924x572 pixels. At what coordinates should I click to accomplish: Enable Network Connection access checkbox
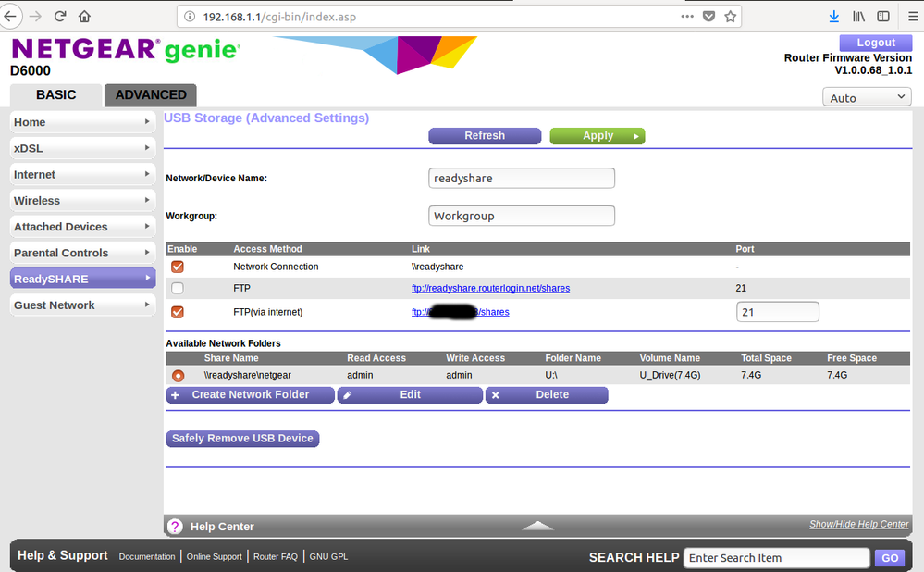tap(178, 267)
